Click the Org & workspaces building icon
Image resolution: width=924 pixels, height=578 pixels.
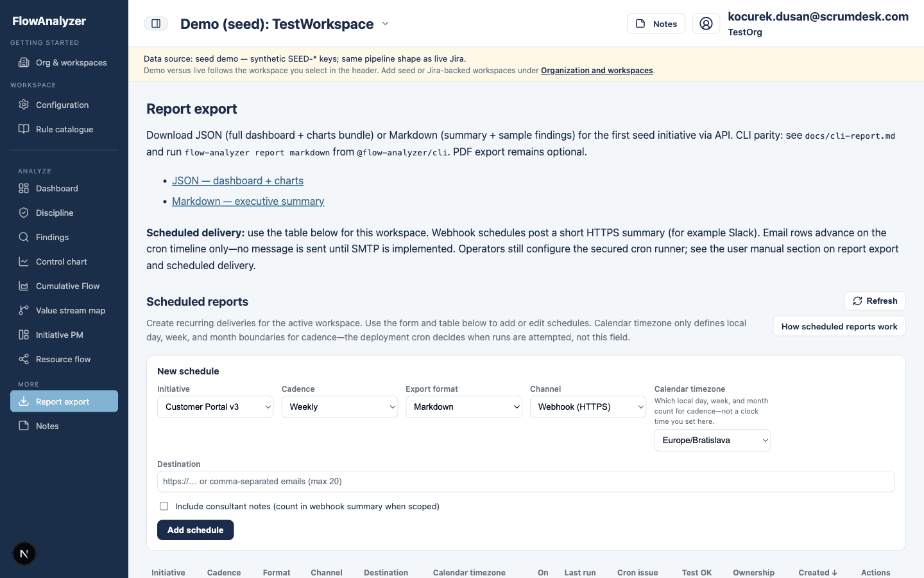coord(24,62)
